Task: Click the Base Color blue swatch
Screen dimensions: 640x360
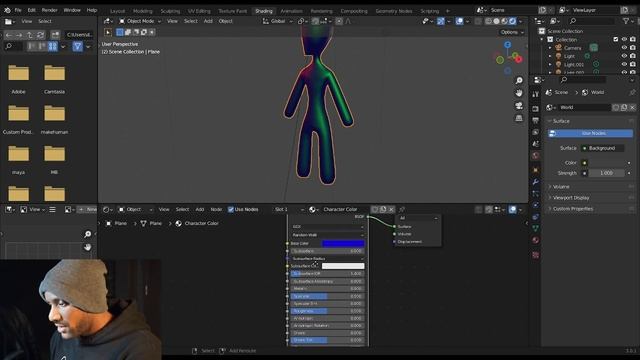Action: pos(343,243)
